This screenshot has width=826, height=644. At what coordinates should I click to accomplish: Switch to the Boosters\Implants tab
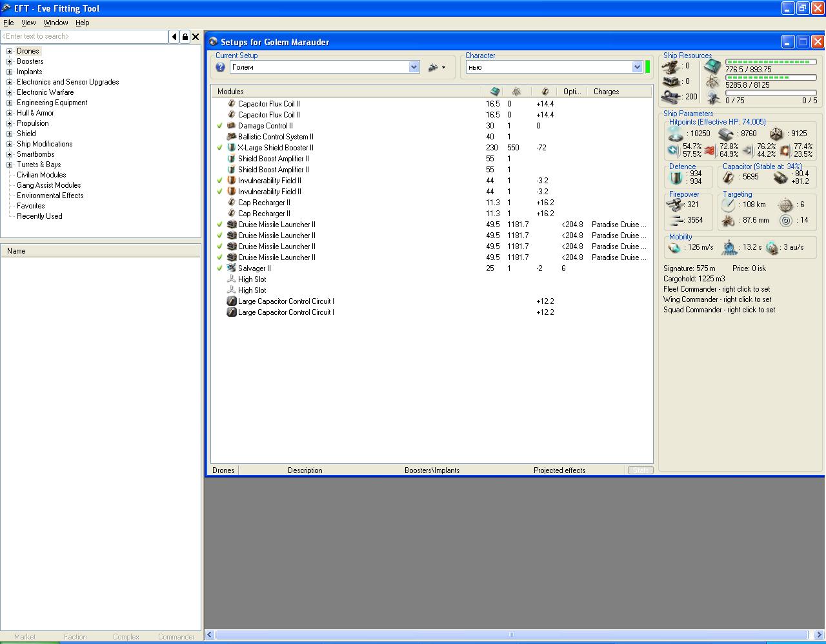[432, 470]
